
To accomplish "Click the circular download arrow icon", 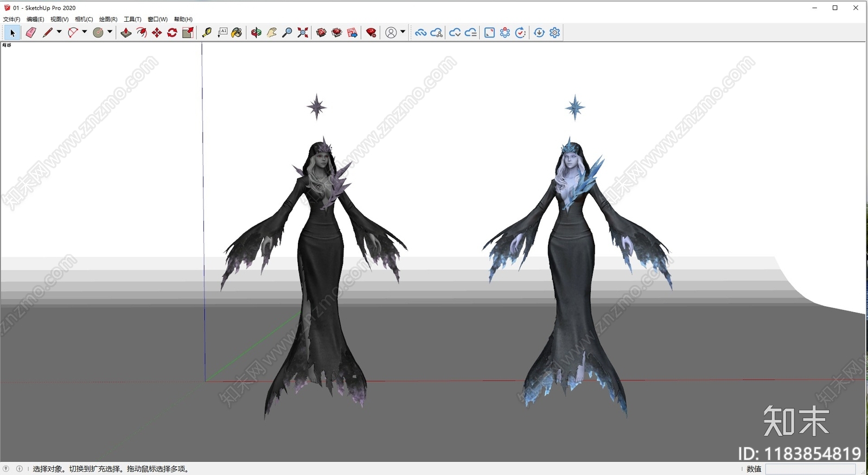I will 539,33.
